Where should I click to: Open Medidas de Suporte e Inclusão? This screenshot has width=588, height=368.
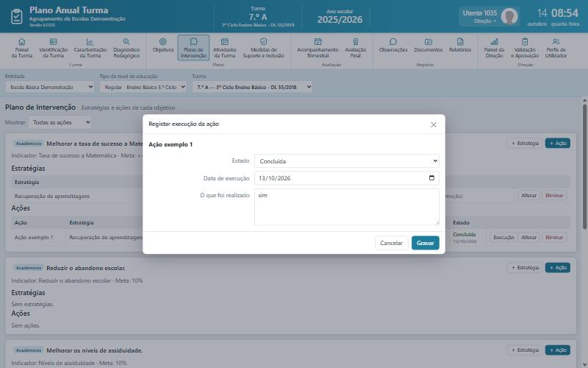(x=263, y=48)
